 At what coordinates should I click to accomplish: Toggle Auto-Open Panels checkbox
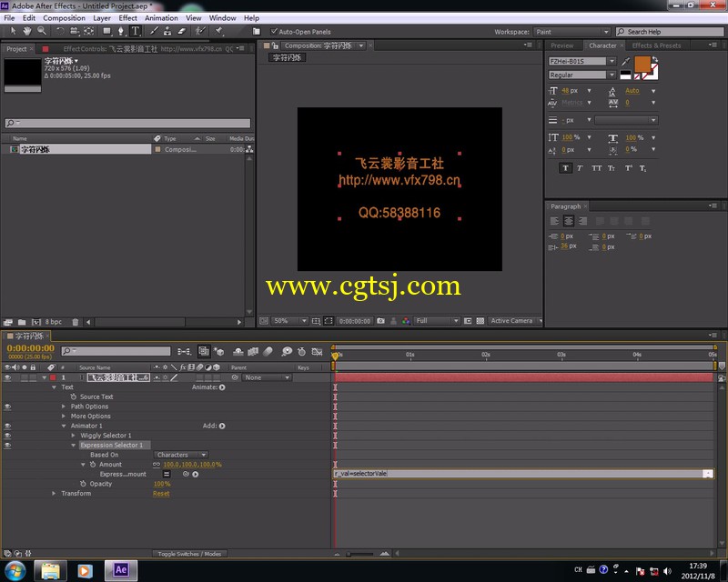[274, 32]
